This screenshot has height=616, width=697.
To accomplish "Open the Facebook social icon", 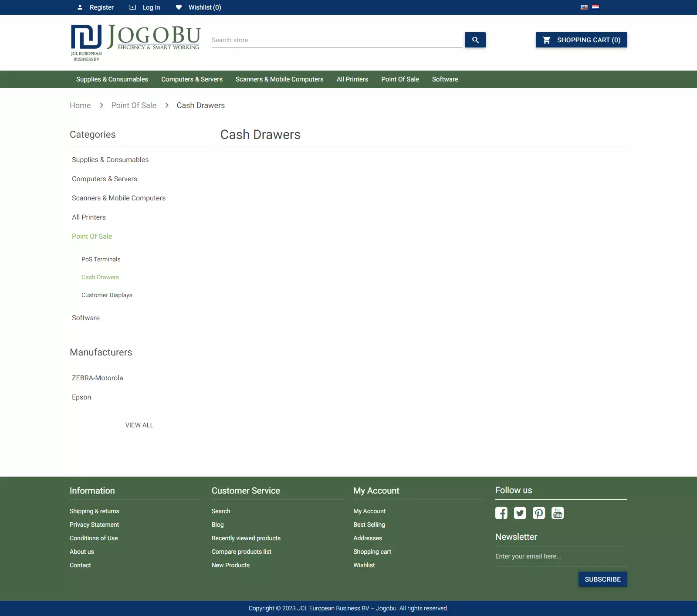I will pos(501,513).
